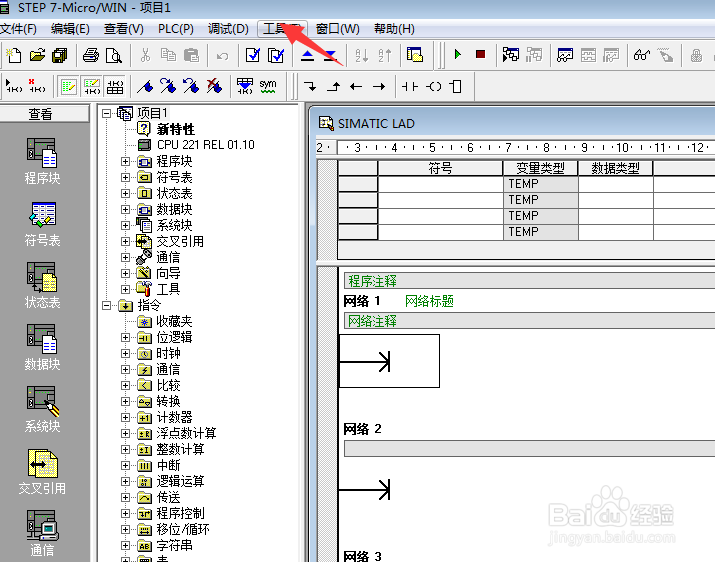Click the Insert Network icon

point(15,86)
